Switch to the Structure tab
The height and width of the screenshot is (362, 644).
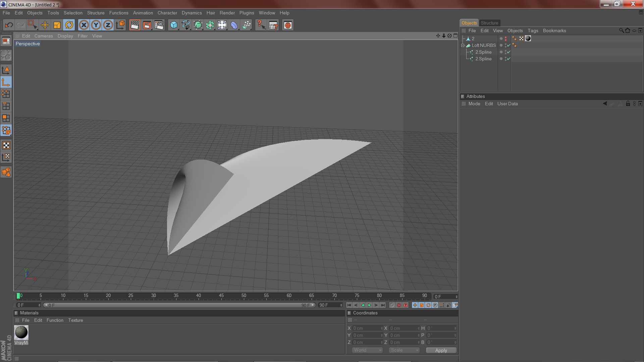pos(489,23)
